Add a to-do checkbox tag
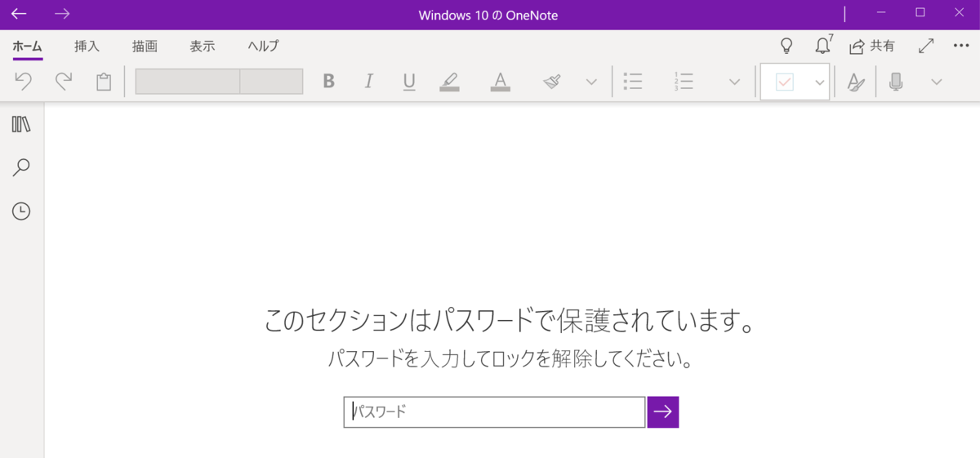The image size is (980, 458). point(785,82)
